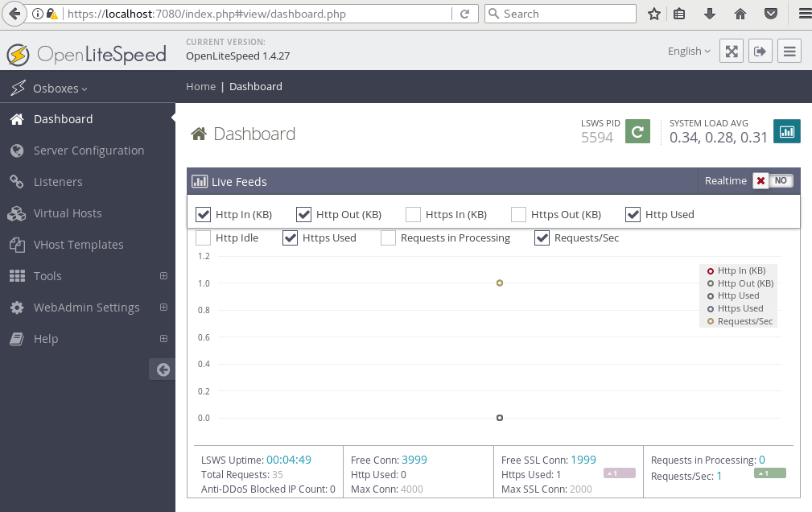This screenshot has height=512, width=812.
Task: Click the Requests/Sec data point at 1.0 on the chart
Action: point(500,283)
